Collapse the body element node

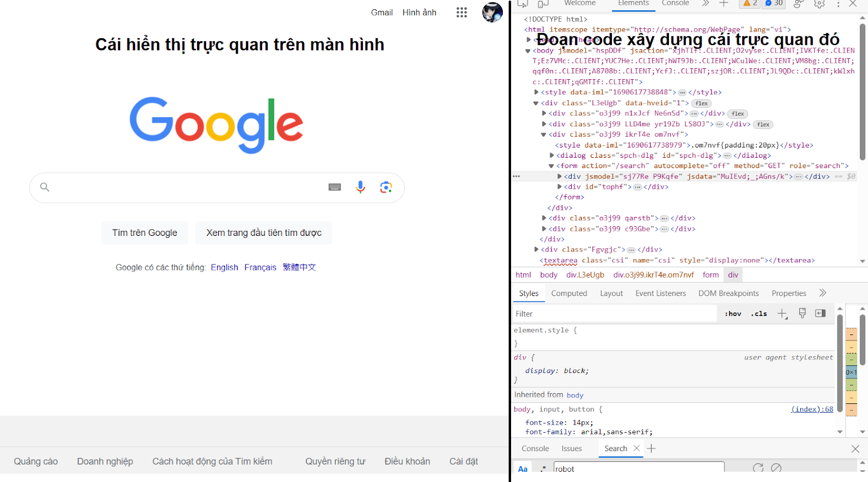(528, 50)
